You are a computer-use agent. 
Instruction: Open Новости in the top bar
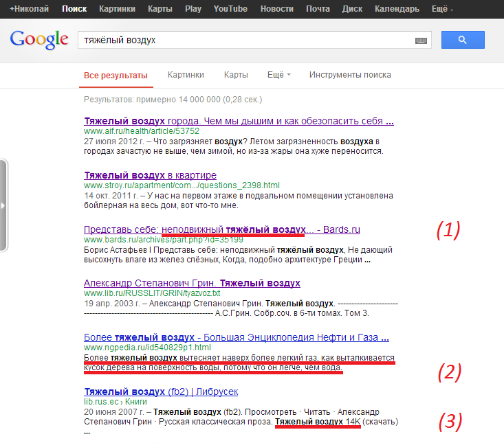click(x=276, y=9)
